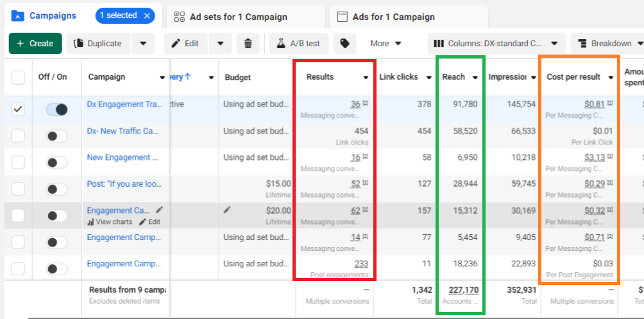Tick the select-all header checkbox
Image resolution: width=644 pixels, height=319 pixels.
pos(19,78)
